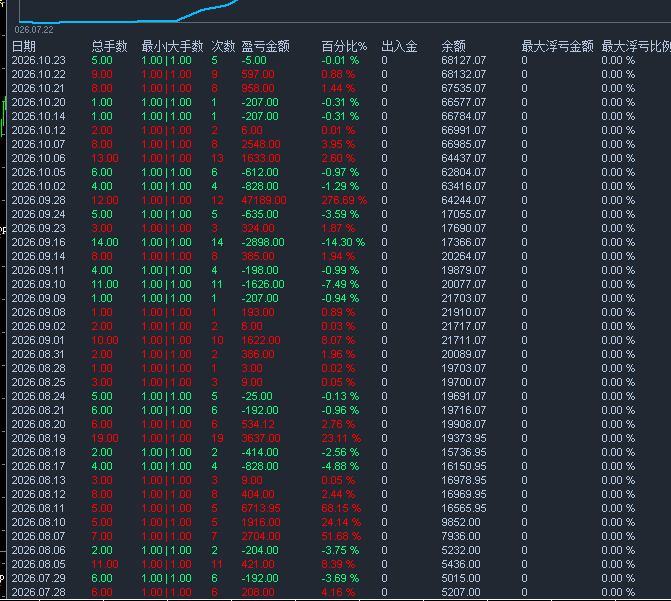Click the date 2026.08.21
Screen dimensions: 671x601
(x=39, y=411)
